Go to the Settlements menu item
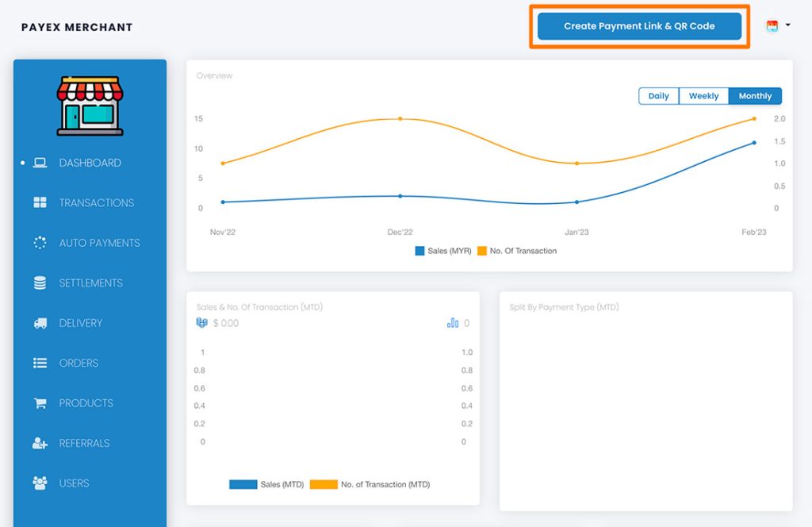Viewport: 812px width, 527px height. pos(90,283)
